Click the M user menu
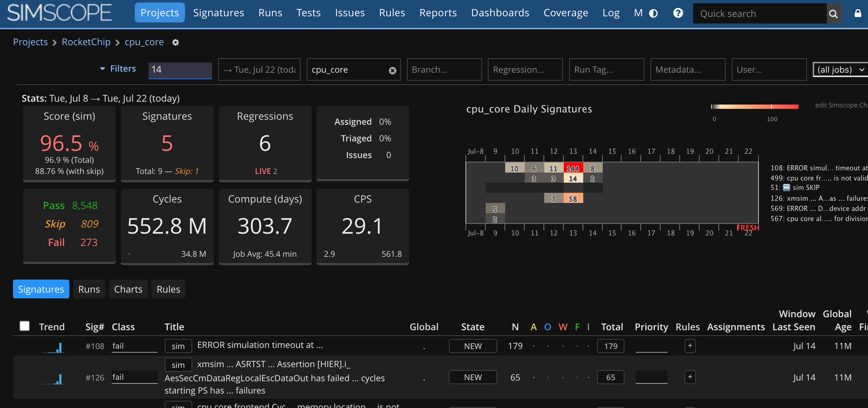This screenshot has height=408, width=868. point(638,13)
